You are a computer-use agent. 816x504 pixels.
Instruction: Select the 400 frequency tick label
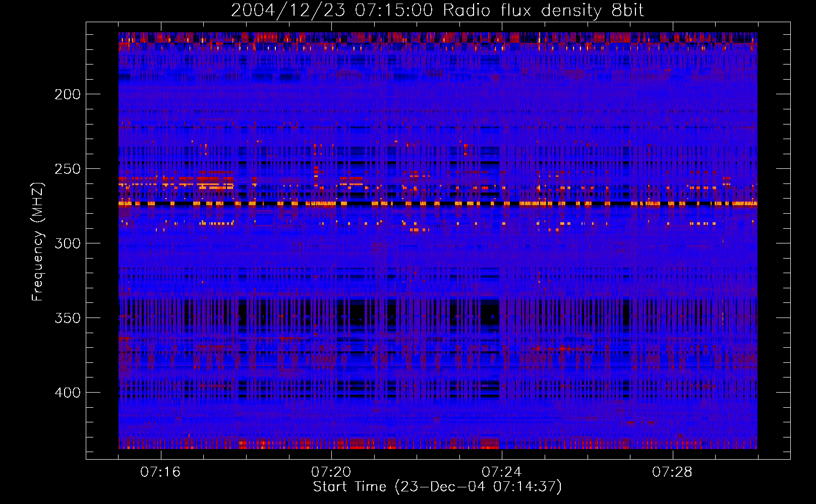pos(68,393)
